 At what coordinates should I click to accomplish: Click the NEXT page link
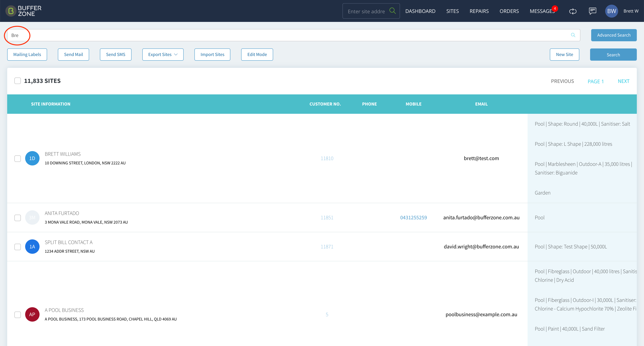(624, 81)
